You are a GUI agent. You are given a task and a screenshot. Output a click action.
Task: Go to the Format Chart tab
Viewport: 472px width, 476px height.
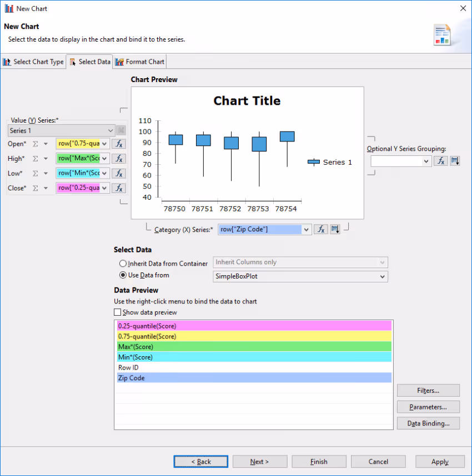coord(140,62)
